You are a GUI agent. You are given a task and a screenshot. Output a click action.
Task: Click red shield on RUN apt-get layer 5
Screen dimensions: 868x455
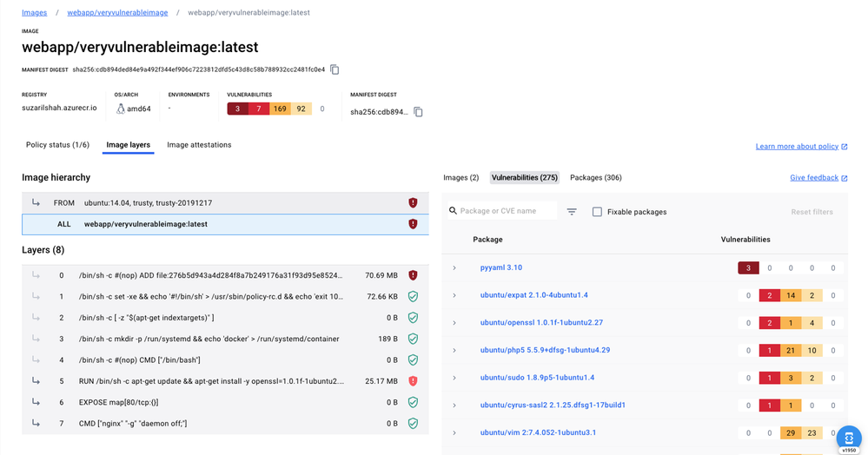pos(413,381)
